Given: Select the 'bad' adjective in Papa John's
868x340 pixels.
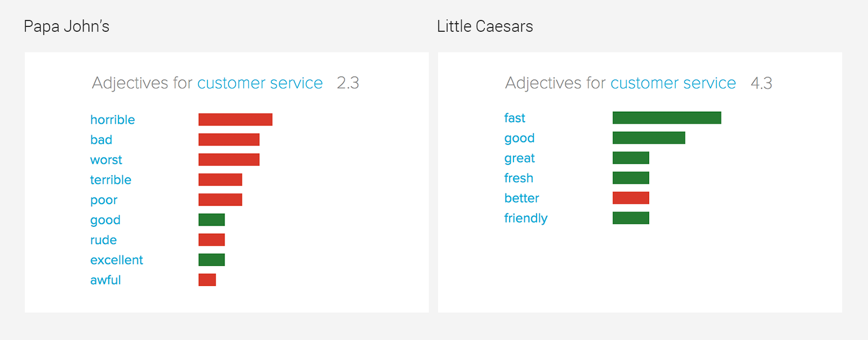Looking at the screenshot, I should pyautogui.click(x=101, y=140).
